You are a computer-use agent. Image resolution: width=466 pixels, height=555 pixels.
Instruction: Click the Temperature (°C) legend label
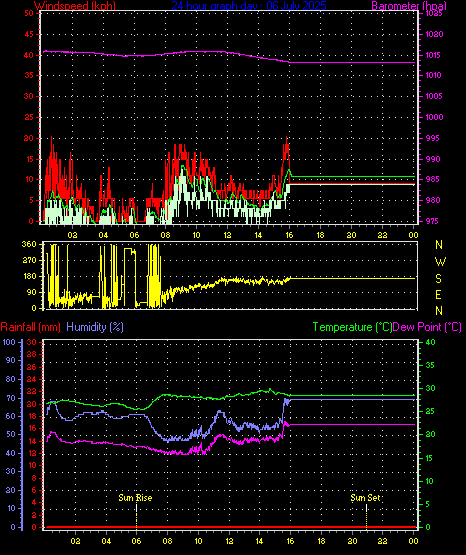click(352, 327)
